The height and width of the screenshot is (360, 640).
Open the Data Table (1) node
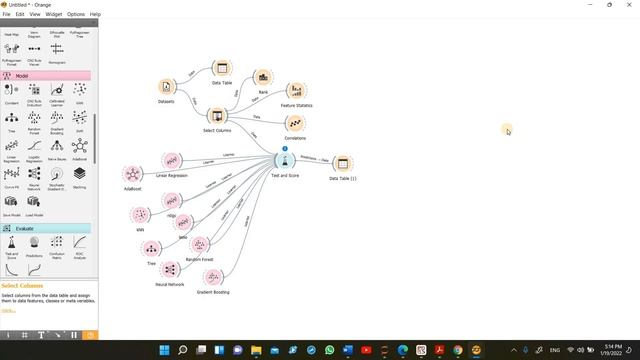click(343, 164)
